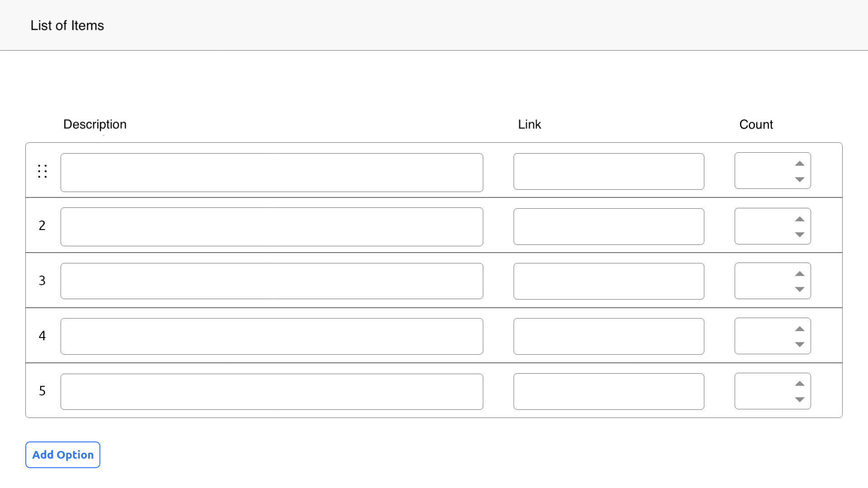Click the Description column header label
The height and width of the screenshot is (488, 868).
[x=95, y=124]
